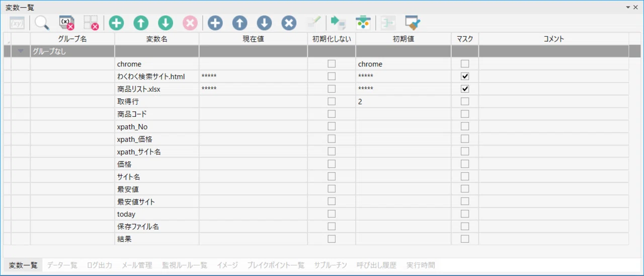Check 初期化しない checkbox for 結果 row

point(332,239)
